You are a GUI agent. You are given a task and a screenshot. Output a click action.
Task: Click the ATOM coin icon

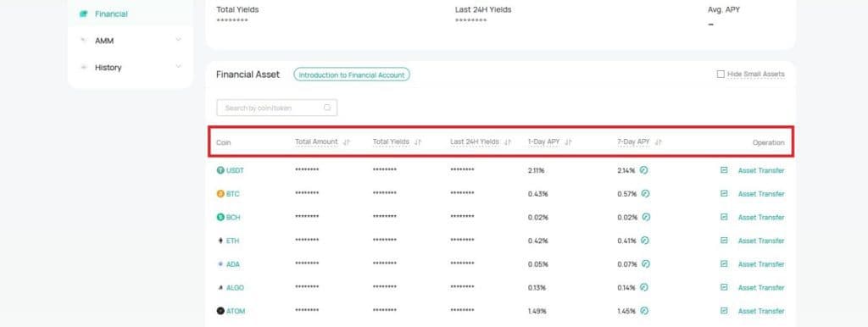pyautogui.click(x=220, y=311)
